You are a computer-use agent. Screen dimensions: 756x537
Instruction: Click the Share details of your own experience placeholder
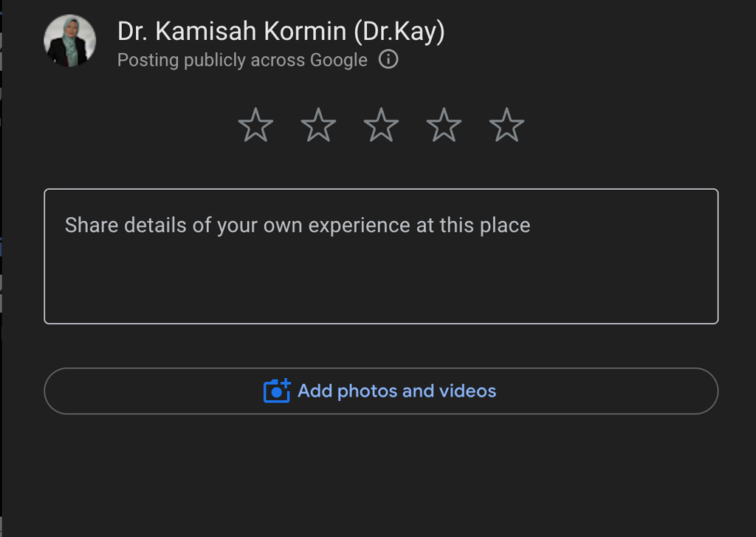[298, 225]
